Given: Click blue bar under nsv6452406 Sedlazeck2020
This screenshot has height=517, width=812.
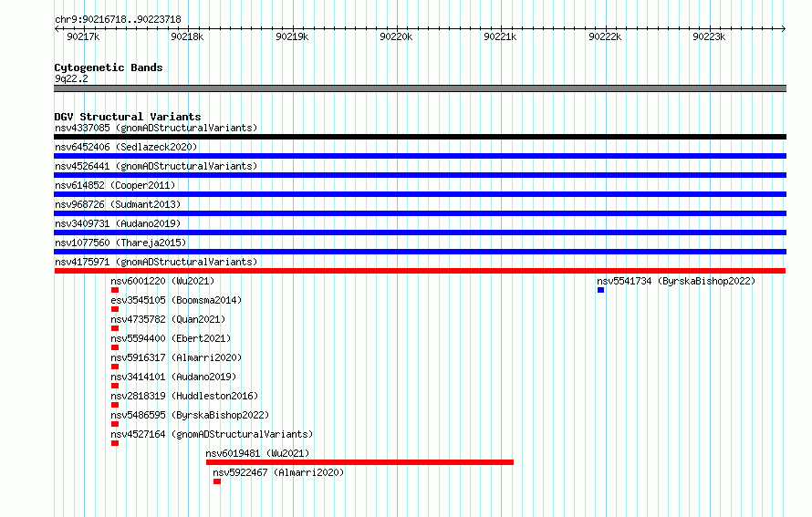Looking at the screenshot, I should (x=420, y=156).
